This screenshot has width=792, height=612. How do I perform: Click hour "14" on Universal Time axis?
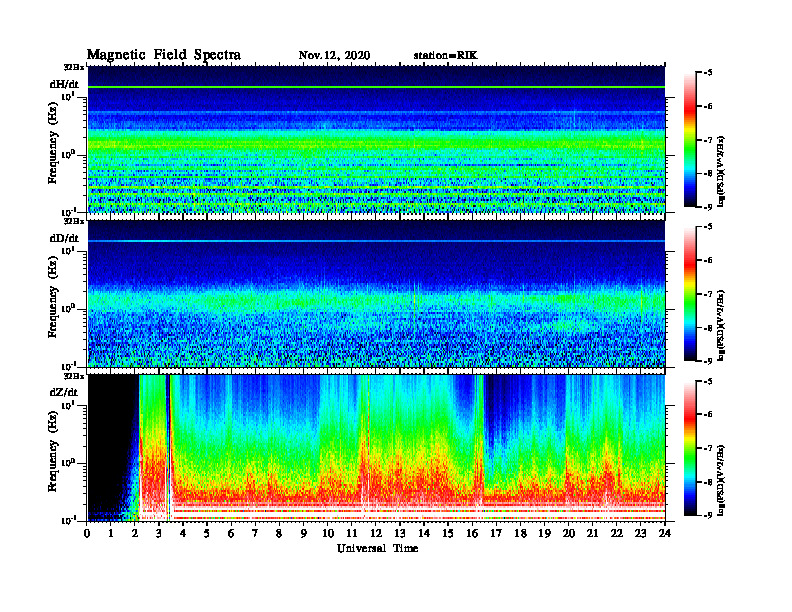pos(424,534)
